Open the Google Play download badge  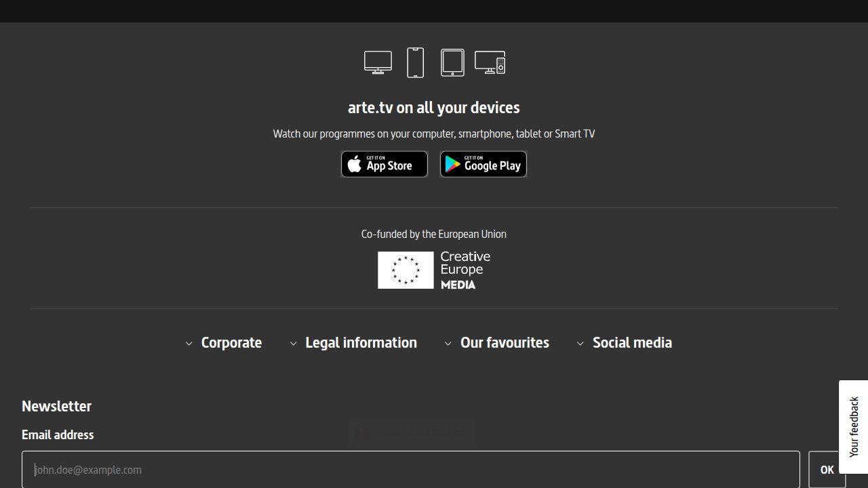tap(484, 164)
